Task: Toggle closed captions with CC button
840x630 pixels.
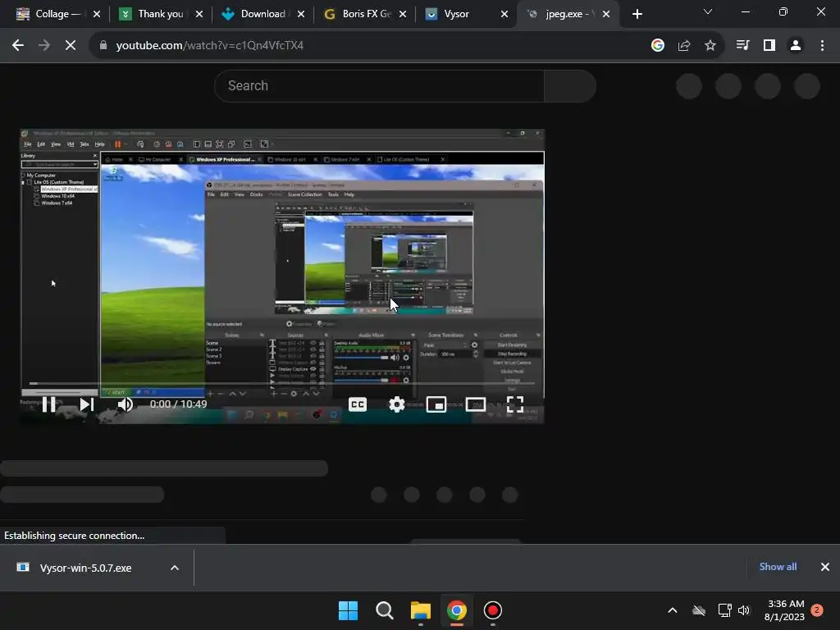Action: [358, 404]
